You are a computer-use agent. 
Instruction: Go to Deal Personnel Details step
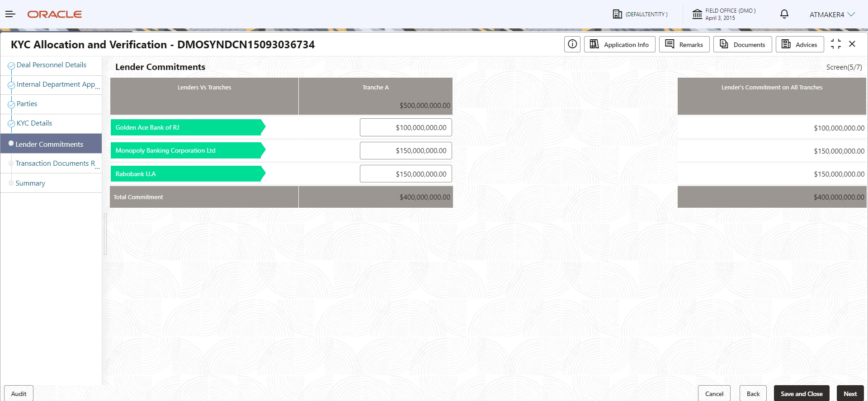tap(51, 65)
